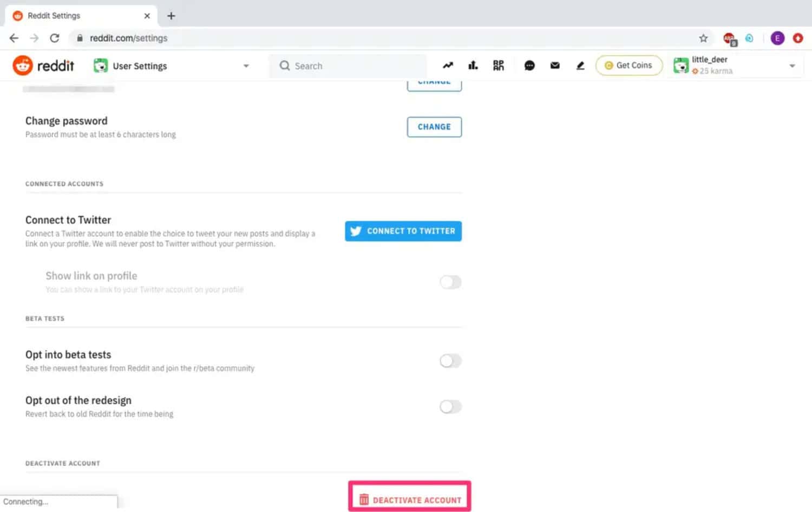Open the messages envelope icon
Image resolution: width=812 pixels, height=512 pixels.
pyautogui.click(x=555, y=66)
